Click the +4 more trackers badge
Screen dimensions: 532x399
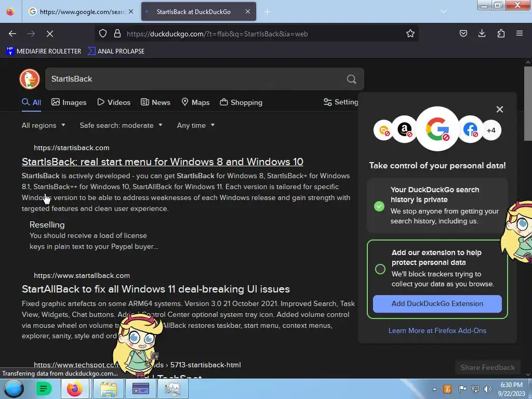click(491, 130)
